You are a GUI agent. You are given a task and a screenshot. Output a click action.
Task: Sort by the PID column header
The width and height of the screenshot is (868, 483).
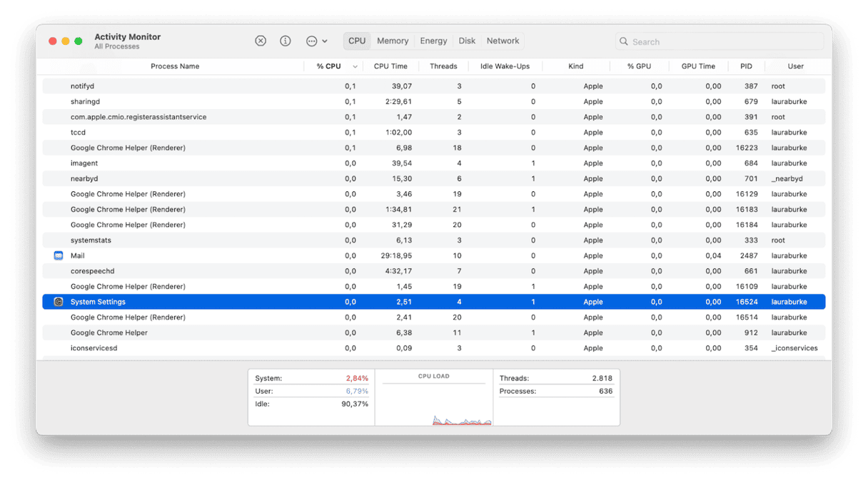[746, 66]
